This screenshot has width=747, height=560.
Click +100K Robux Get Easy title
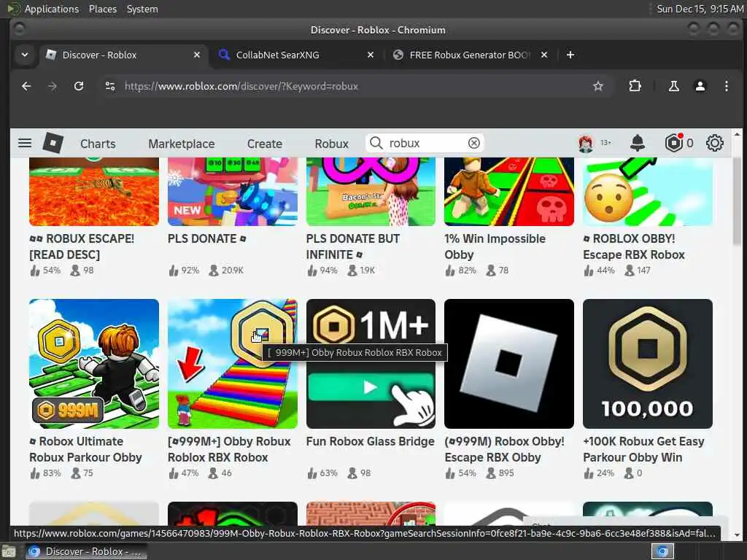coord(643,449)
